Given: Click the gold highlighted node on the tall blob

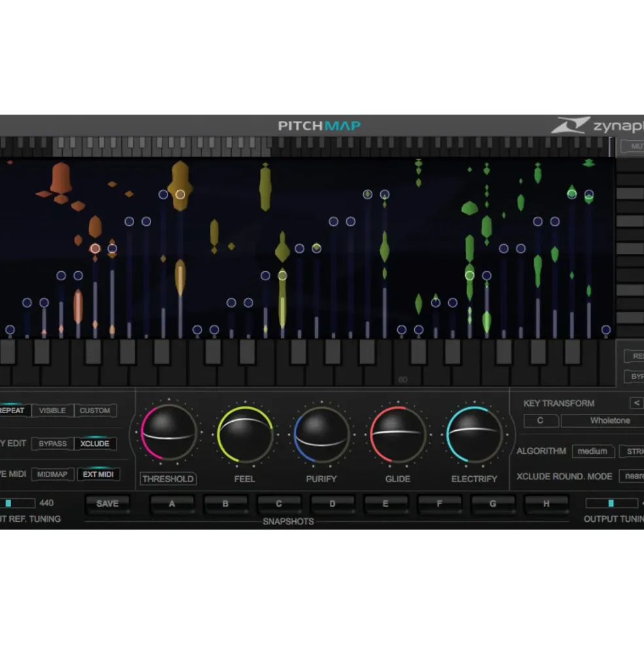Looking at the screenshot, I should (x=180, y=194).
